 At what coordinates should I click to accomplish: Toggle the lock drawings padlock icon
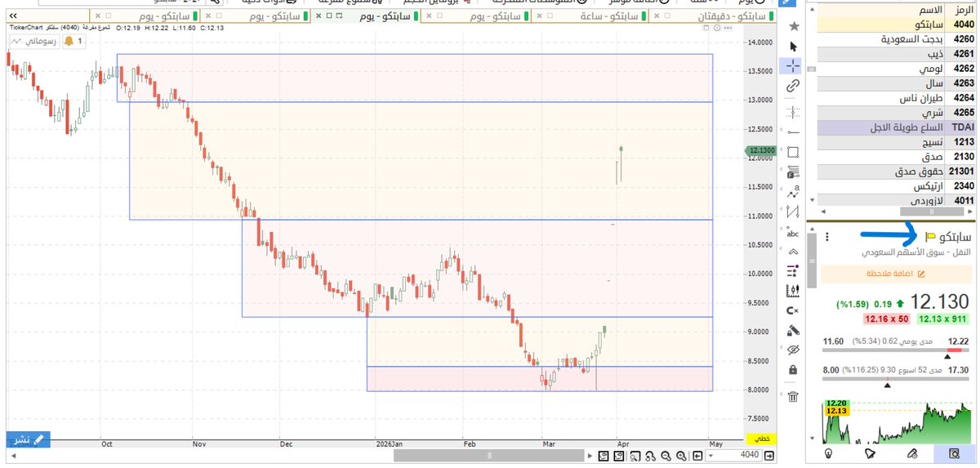[793, 370]
